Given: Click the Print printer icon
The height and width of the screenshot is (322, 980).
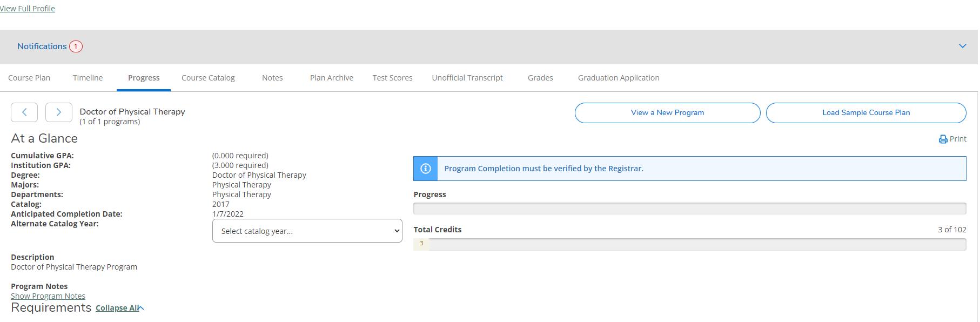Looking at the screenshot, I should click(x=943, y=139).
